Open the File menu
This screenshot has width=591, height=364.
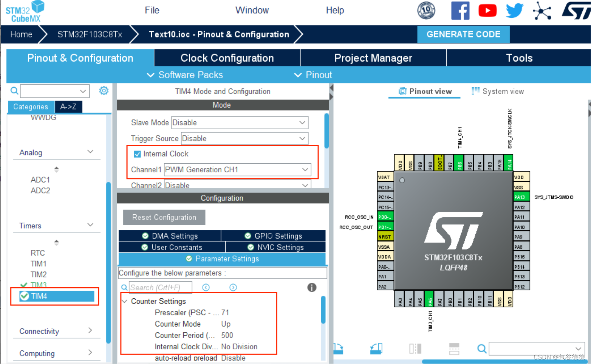(152, 10)
